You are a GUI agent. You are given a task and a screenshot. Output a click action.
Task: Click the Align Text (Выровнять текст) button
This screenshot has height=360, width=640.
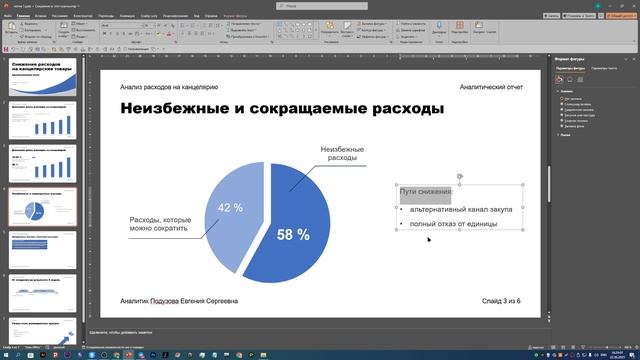click(x=242, y=30)
